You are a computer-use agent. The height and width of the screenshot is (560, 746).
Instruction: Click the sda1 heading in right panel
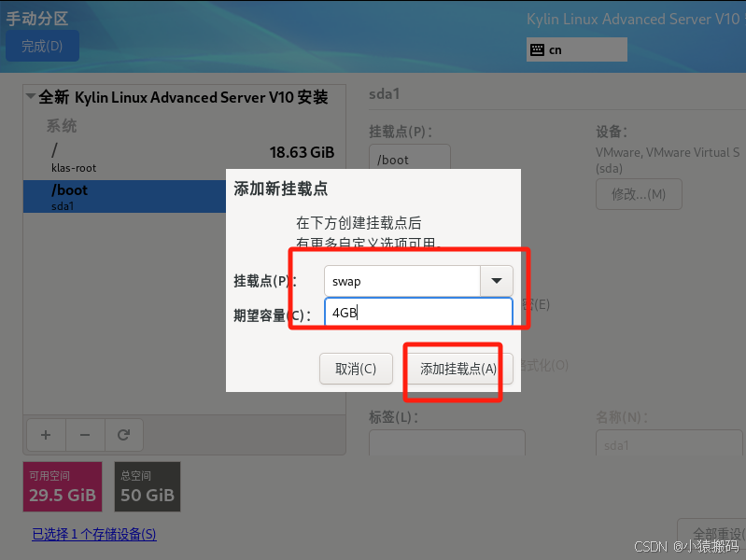[x=384, y=93]
